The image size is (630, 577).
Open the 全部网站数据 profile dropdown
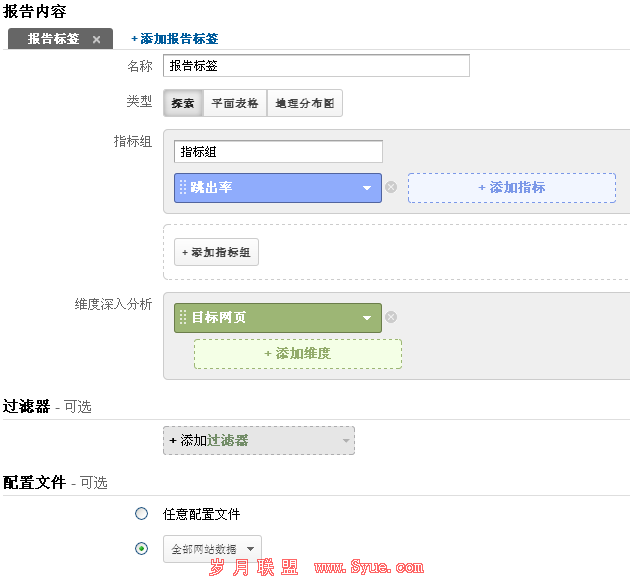(x=212, y=549)
